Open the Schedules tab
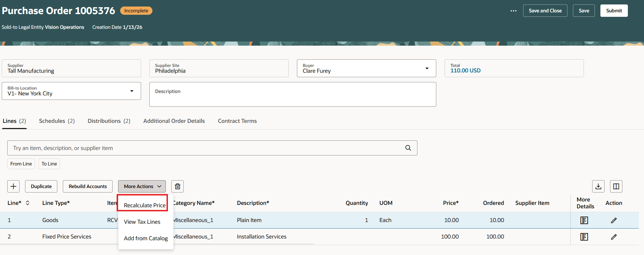This screenshot has height=255, width=644. click(57, 121)
